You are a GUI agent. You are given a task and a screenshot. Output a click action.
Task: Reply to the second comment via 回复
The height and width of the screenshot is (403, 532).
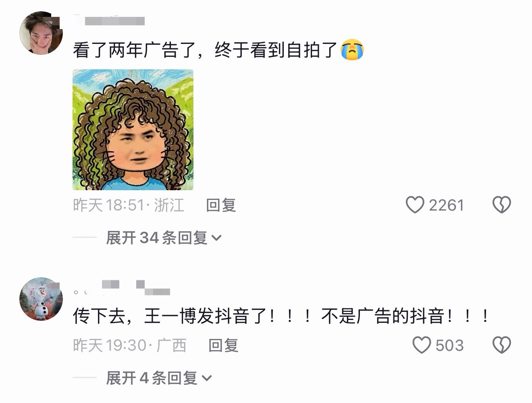(x=223, y=345)
